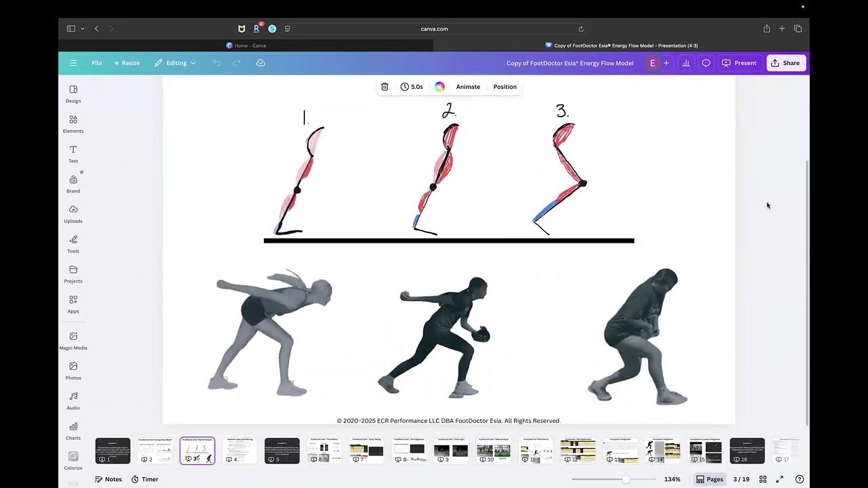Open the Design panel

[73, 94]
